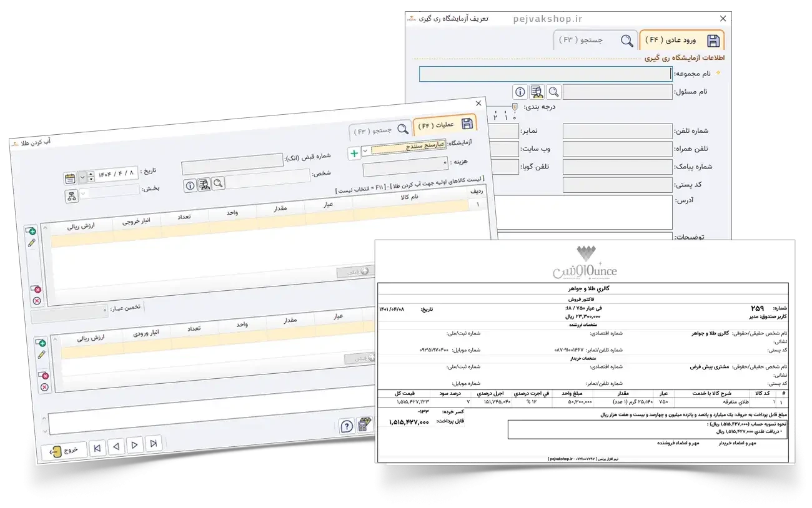812x508 pixels.
Task: Click green plus button beside آزمایشگاه dropdown
Action: point(354,153)
